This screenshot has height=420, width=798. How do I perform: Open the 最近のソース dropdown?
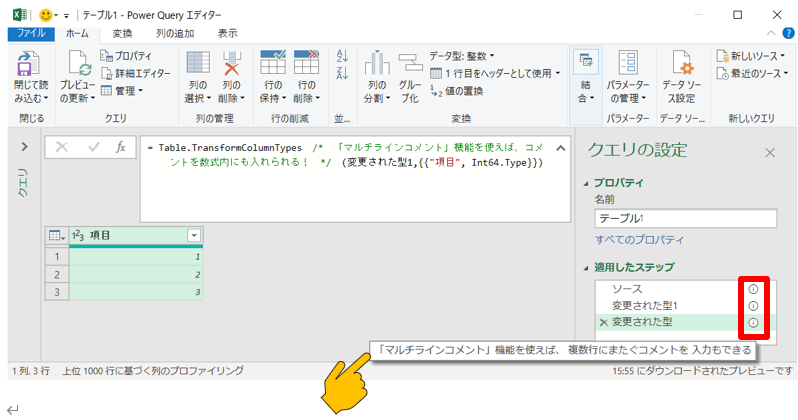pyautogui.click(x=752, y=73)
